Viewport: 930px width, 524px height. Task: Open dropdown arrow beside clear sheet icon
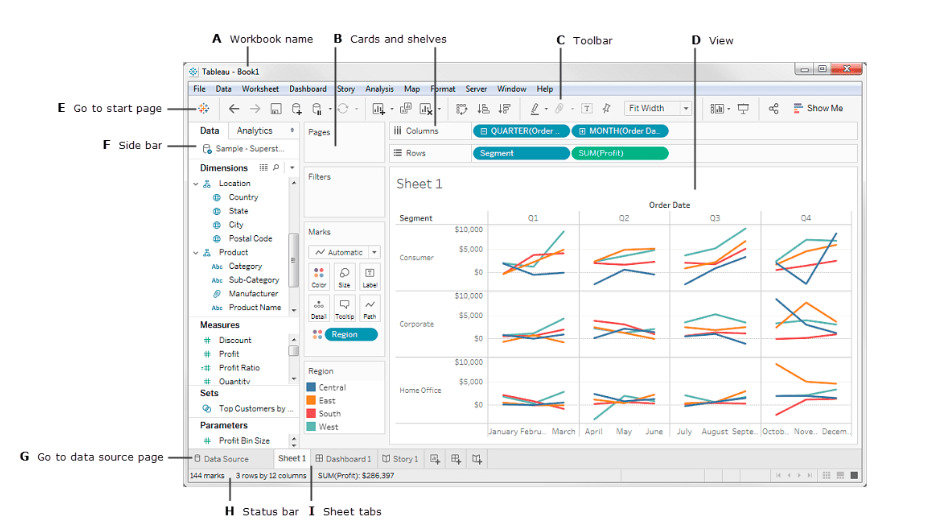click(x=439, y=109)
